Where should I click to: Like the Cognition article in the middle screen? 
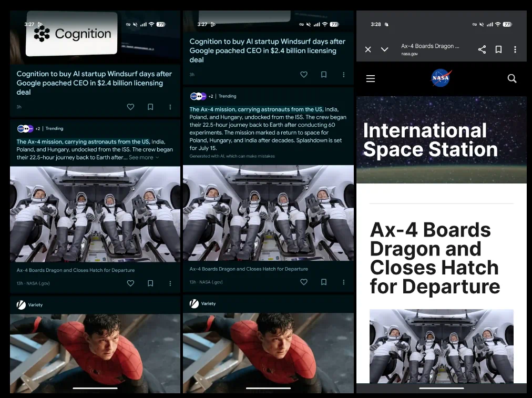pyautogui.click(x=304, y=74)
